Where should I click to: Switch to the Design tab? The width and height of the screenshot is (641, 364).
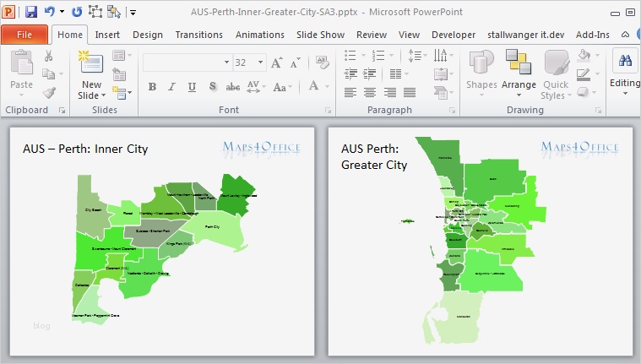tap(148, 35)
